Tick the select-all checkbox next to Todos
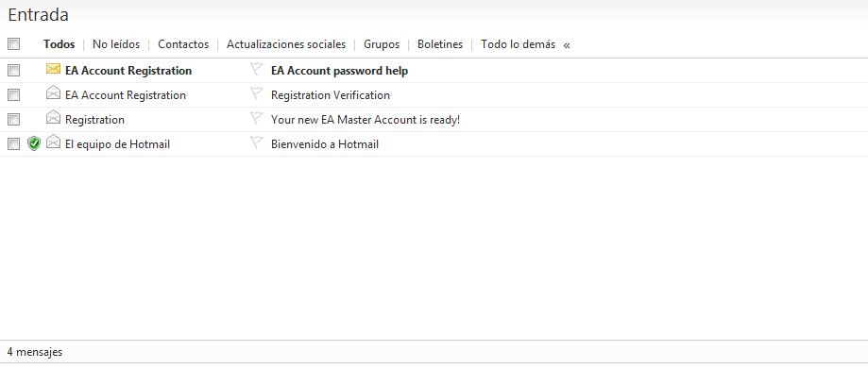The width and height of the screenshot is (868, 368). tap(14, 43)
